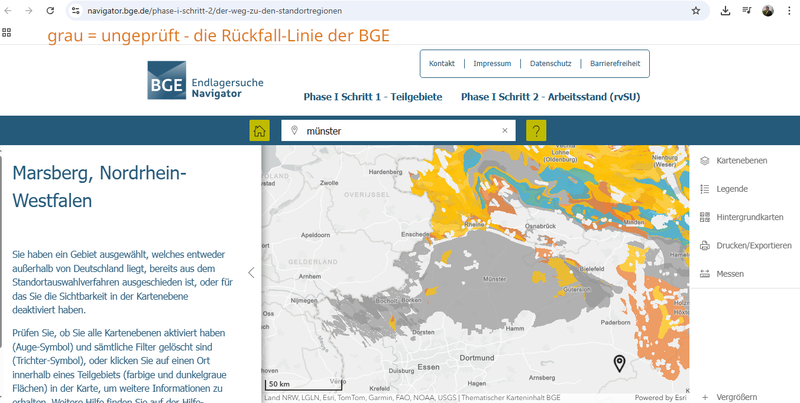Go to the Datenschutz page
Viewport: 800px width, 403px height.
click(x=550, y=64)
